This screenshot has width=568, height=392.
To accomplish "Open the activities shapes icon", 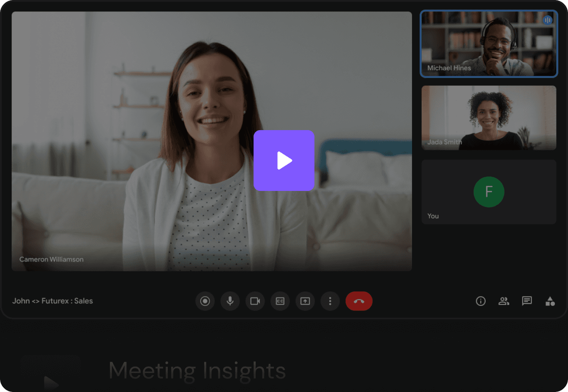I will pos(550,301).
